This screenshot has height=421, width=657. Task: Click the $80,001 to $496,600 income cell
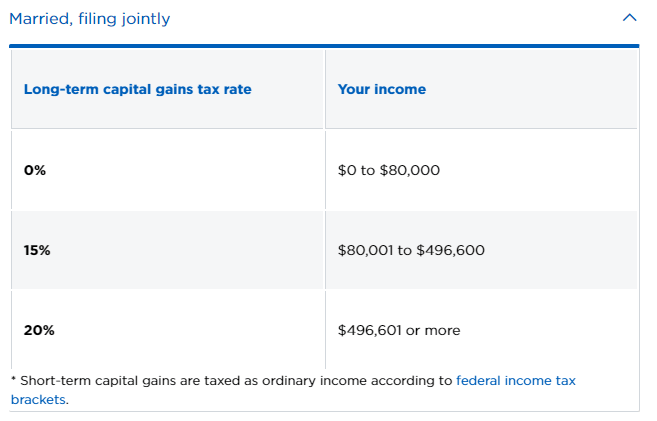click(481, 250)
